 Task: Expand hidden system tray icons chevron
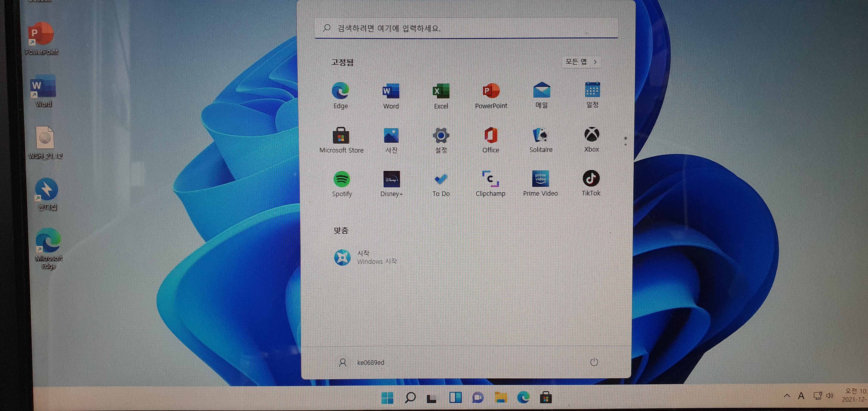pyautogui.click(x=787, y=395)
